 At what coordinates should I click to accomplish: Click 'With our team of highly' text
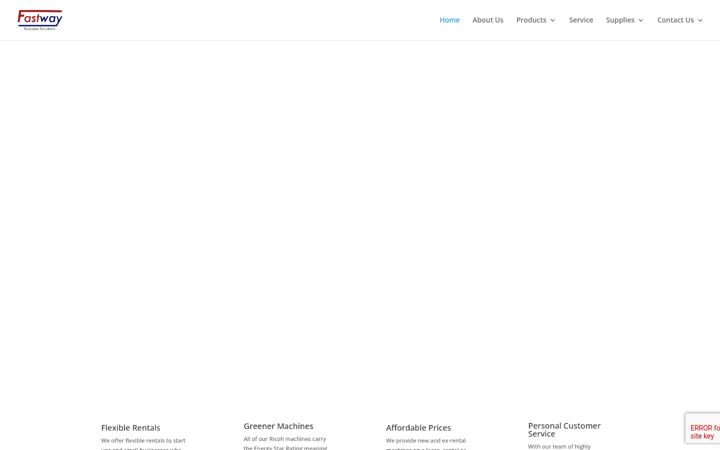pyautogui.click(x=559, y=446)
